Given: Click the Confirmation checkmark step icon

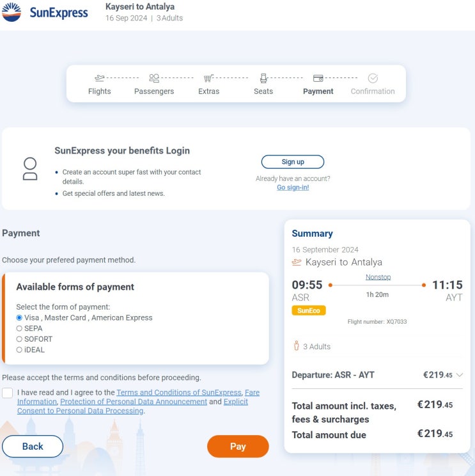Looking at the screenshot, I should click(x=373, y=78).
